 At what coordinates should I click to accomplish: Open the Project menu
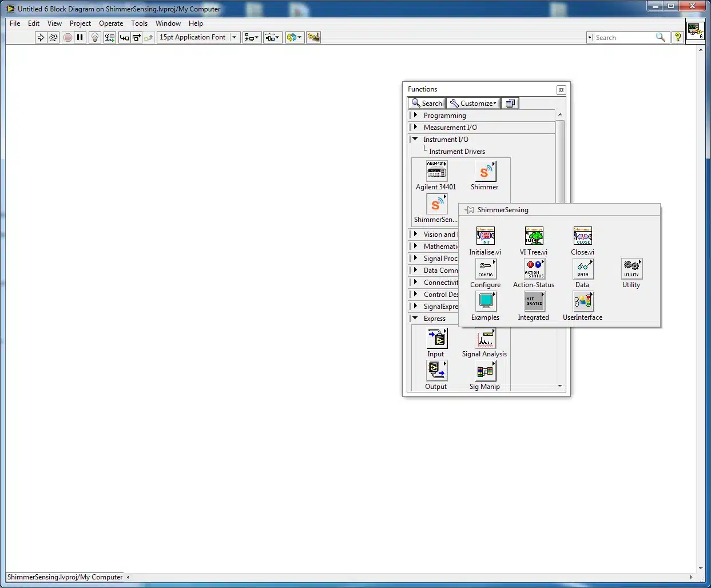click(x=80, y=23)
